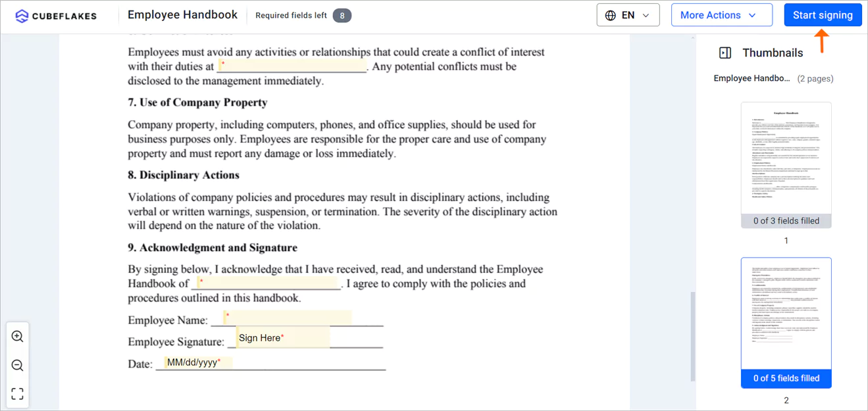868x411 pixels.
Task: Click the '(2 pages)' text
Action: click(815, 78)
